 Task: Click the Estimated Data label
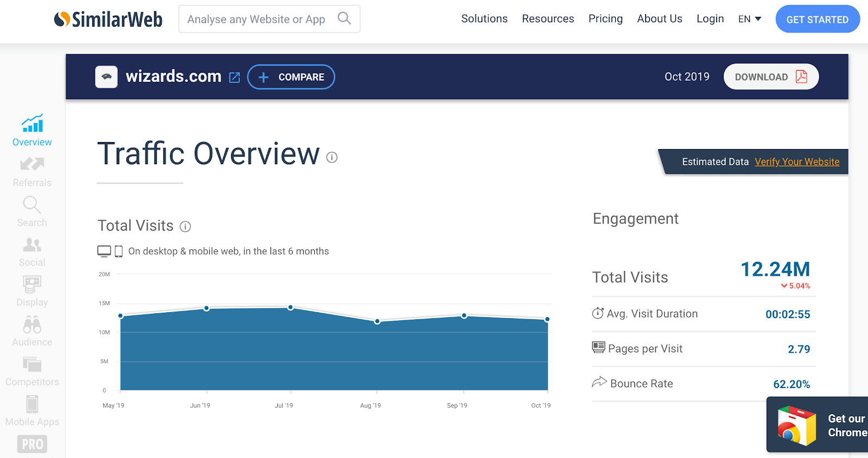click(x=715, y=162)
